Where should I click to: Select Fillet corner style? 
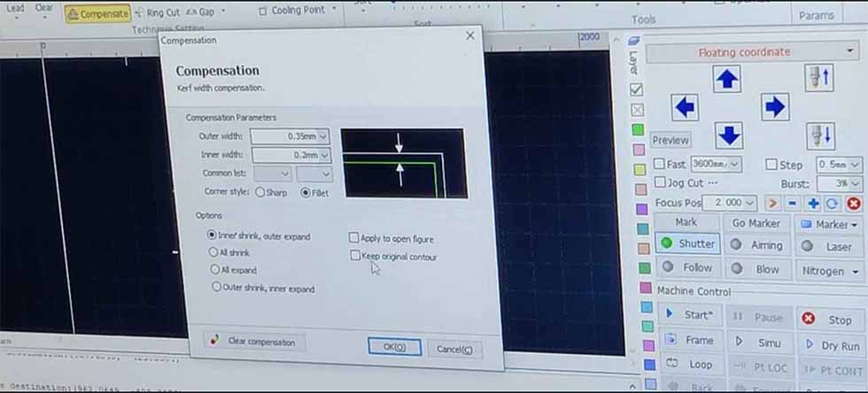point(314,193)
